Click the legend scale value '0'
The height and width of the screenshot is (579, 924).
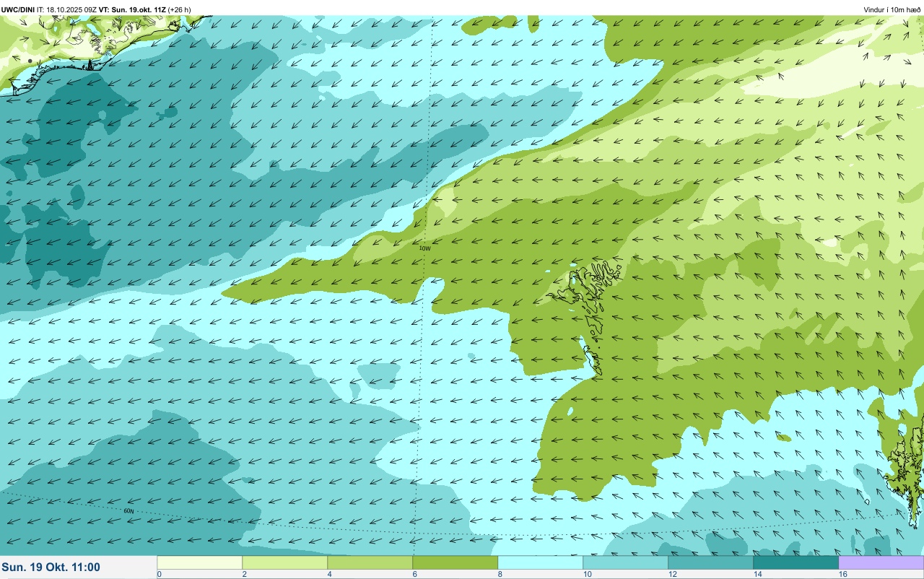(x=159, y=574)
